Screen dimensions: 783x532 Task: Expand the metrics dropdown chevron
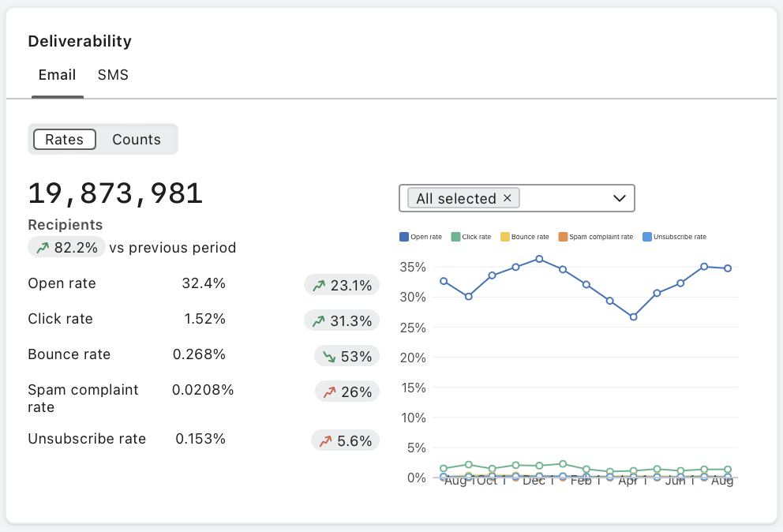click(620, 198)
